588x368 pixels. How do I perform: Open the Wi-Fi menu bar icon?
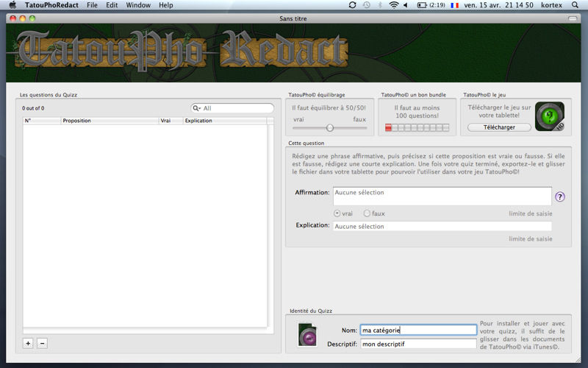point(393,5)
